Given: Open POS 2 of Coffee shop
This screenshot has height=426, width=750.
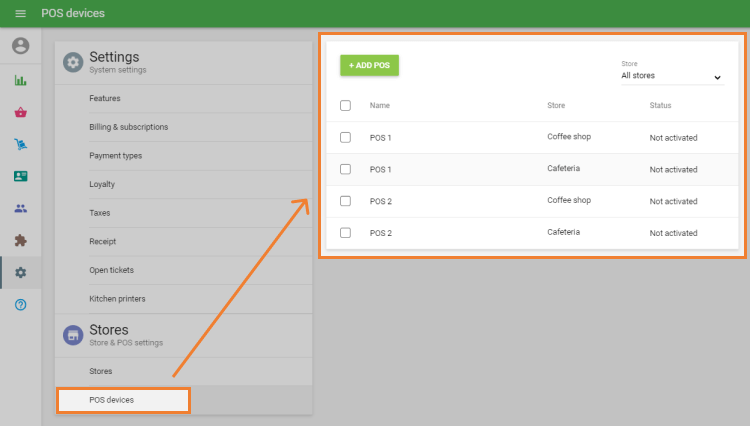Looking at the screenshot, I should [x=381, y=201].
